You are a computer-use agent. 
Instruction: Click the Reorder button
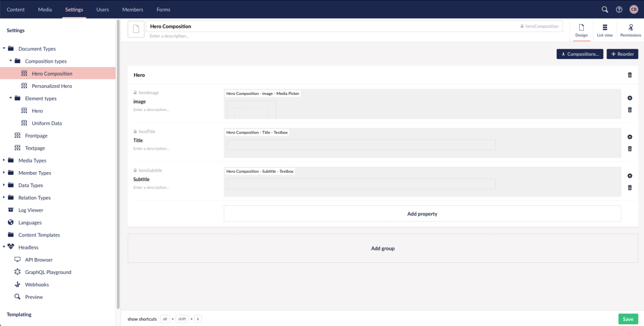click(x=623, y=54)
